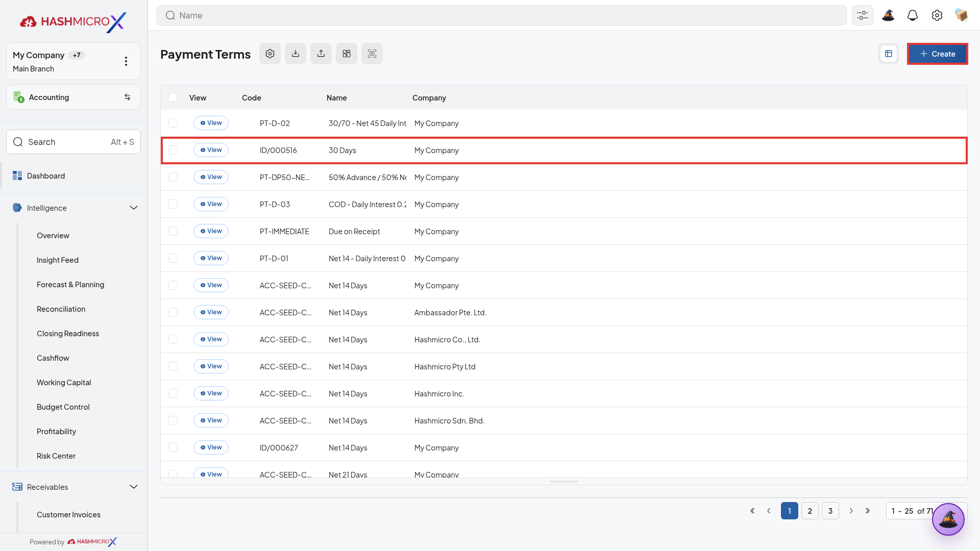Click the Accounting module switch arrows

tap(128, 97)
